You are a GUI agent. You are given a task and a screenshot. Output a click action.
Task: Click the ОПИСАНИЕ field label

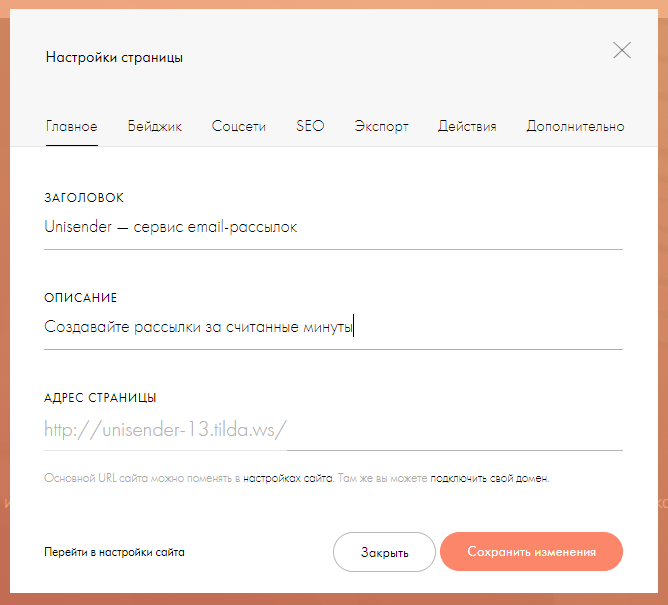click(81, 298)
